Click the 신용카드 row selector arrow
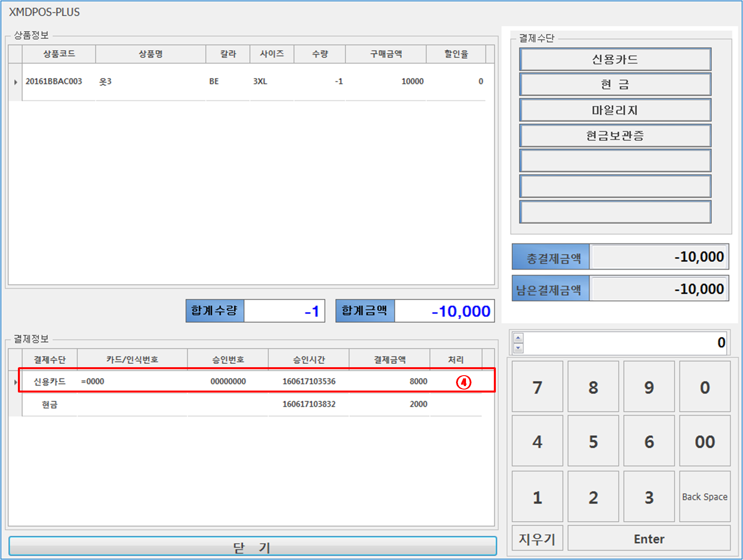 (x=15, y=382)
